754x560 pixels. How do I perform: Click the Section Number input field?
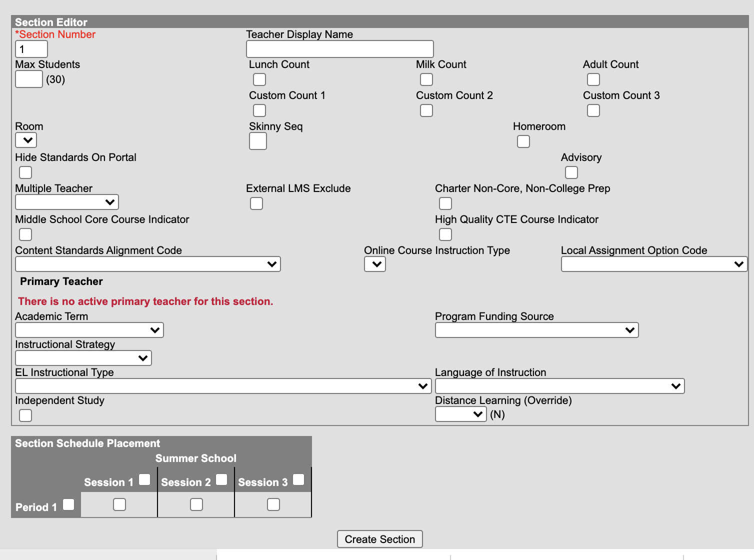[31, 49]
